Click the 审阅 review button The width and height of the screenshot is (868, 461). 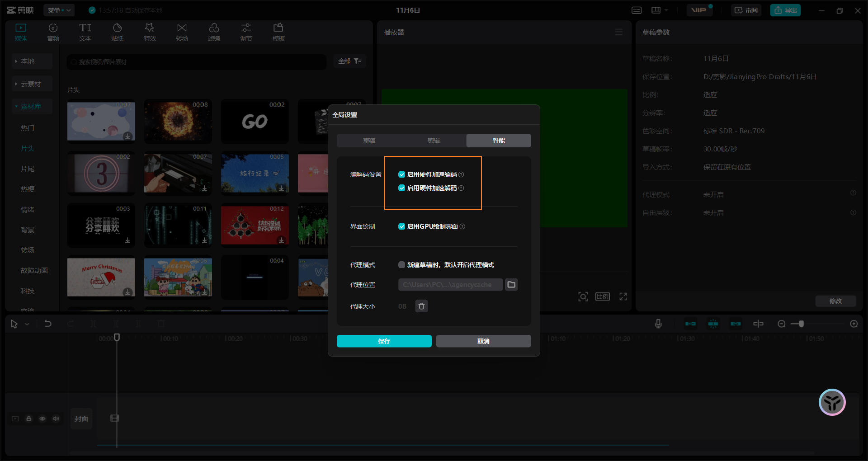coord(746,10)
